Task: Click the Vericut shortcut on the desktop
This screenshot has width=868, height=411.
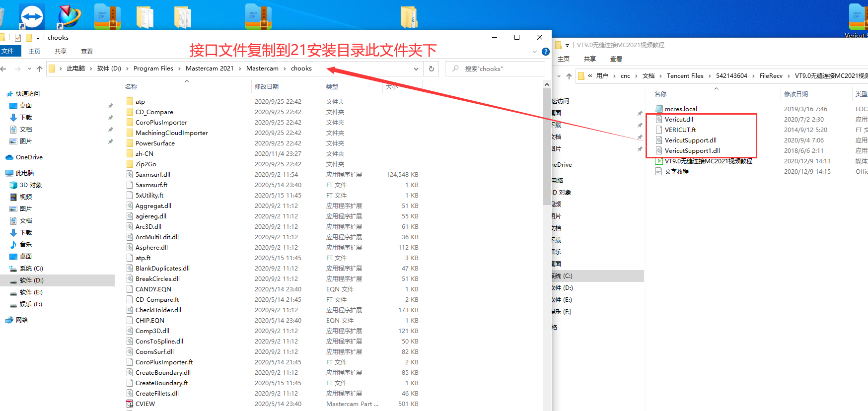Action: (x=858, y=20)
